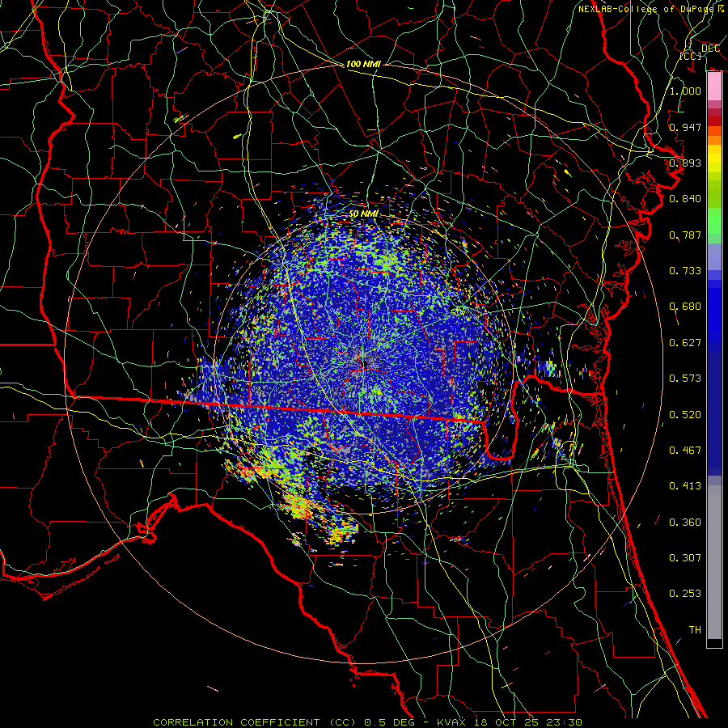Click the "23:30" time stamp
This screenshot has height=728, width=728.
pos(564,722)
